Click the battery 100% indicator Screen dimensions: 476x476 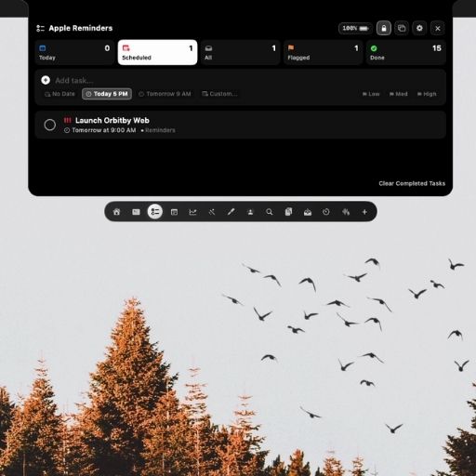point(355,28)
